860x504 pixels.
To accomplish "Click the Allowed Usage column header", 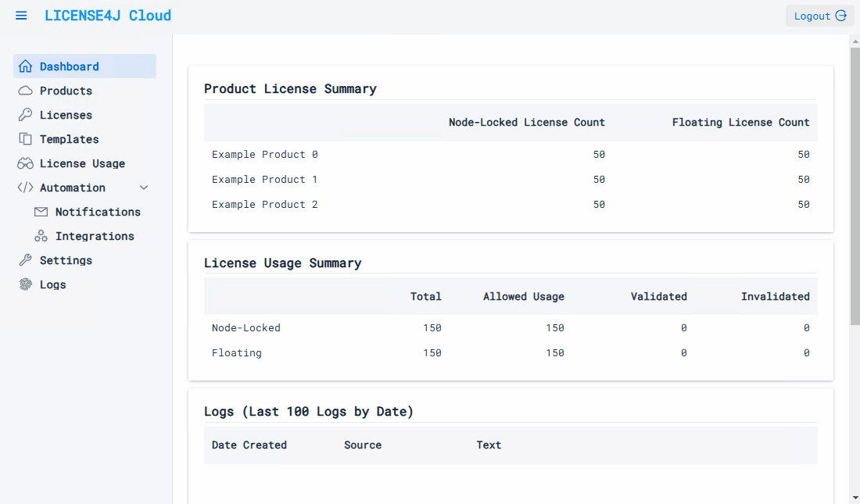I will tap(523, 296).
